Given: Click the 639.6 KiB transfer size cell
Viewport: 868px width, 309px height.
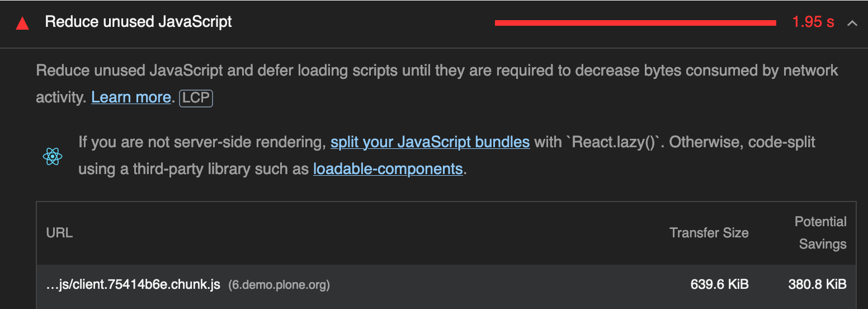Looking at the screenshot, I should click(719, 284).
